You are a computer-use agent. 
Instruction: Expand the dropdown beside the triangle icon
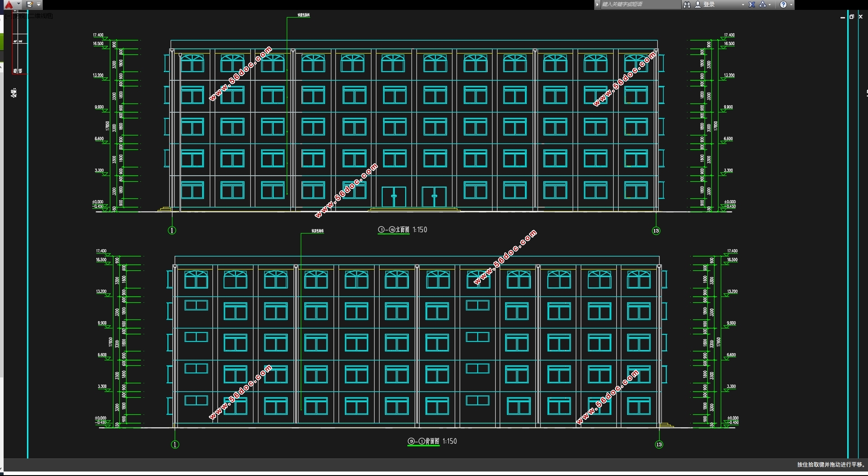coord(770,4)
